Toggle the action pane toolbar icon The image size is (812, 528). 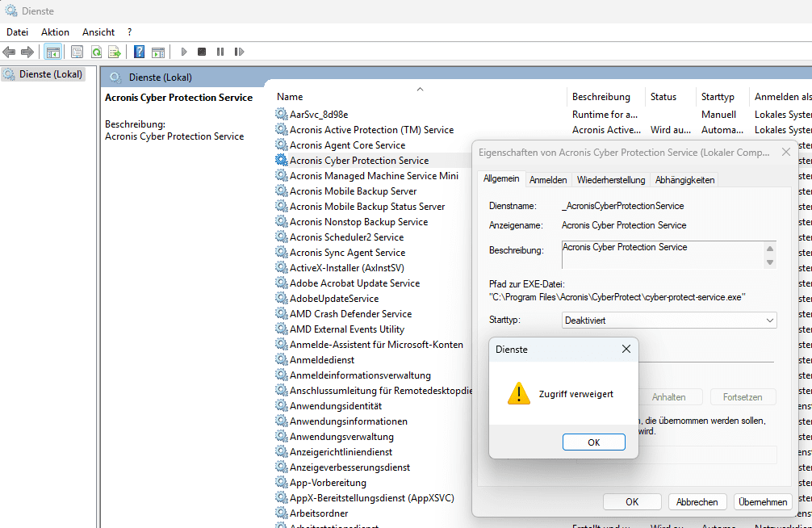(158, 52)
